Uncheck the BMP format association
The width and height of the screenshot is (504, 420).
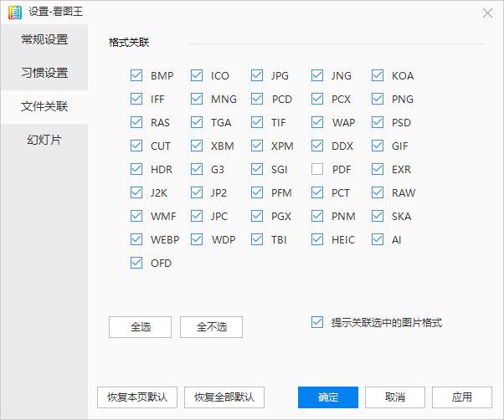[136, 75]
